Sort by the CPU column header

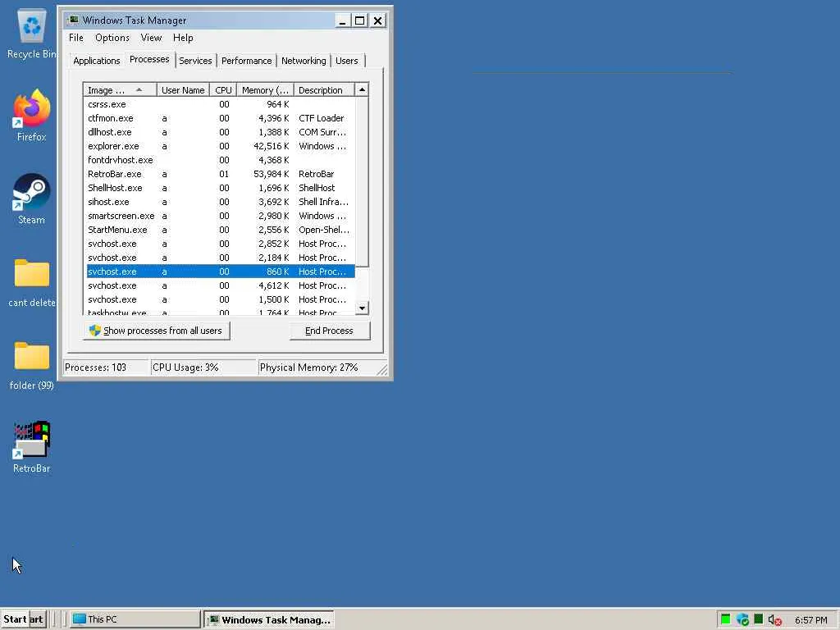(x=223, y=90)
